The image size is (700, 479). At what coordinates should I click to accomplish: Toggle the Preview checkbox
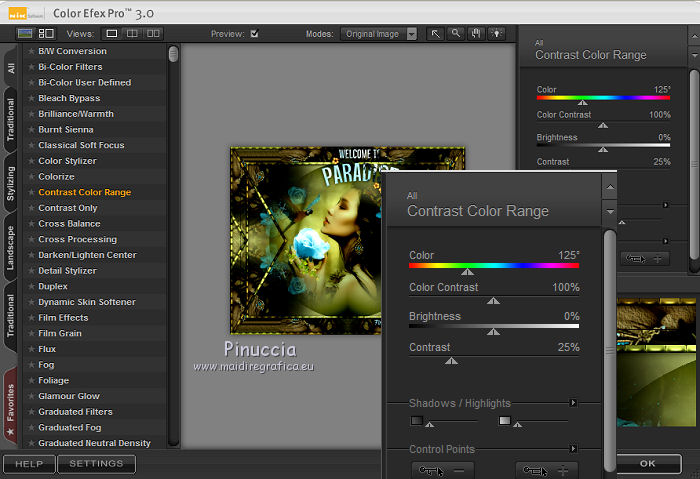pos(254,34)
